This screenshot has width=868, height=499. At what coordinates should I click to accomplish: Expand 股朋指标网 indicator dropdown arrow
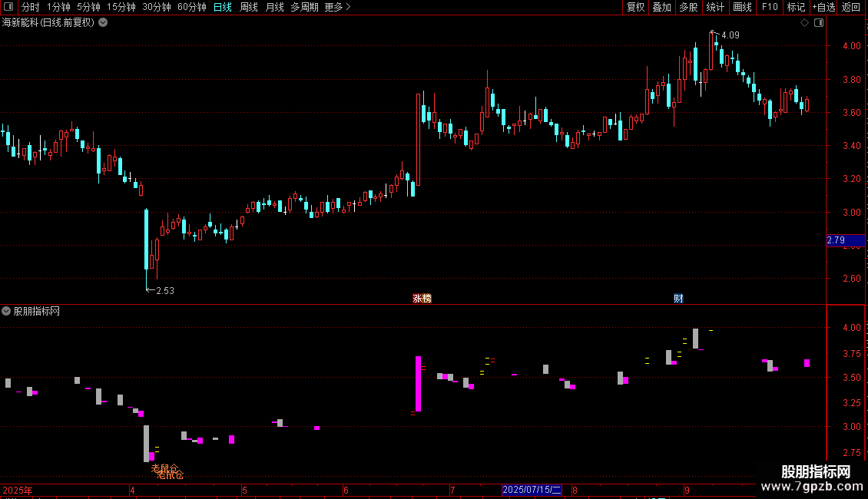pyautogui.click(x=6, y=311)
